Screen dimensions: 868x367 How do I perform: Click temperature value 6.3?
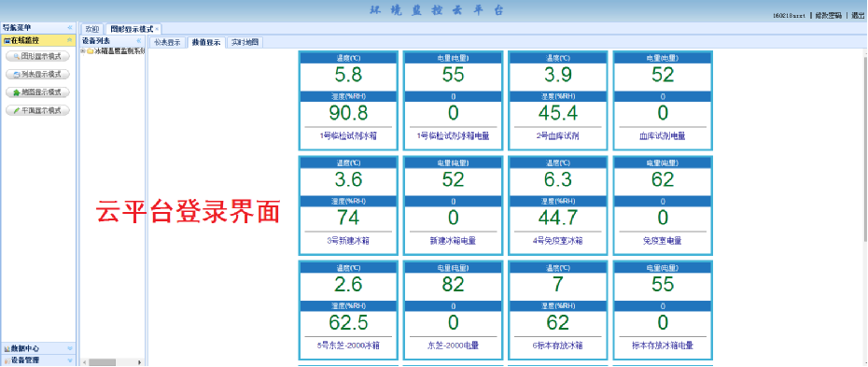coord(557,180)
